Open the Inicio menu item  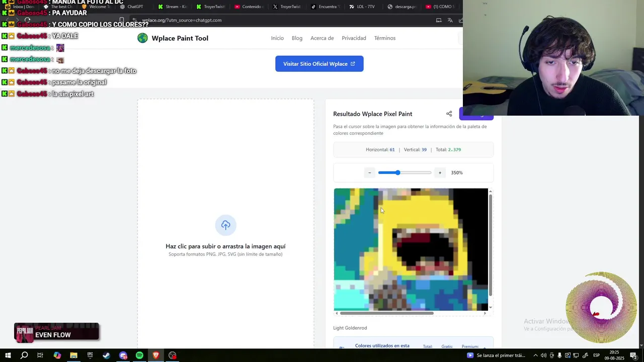point(277,38)
